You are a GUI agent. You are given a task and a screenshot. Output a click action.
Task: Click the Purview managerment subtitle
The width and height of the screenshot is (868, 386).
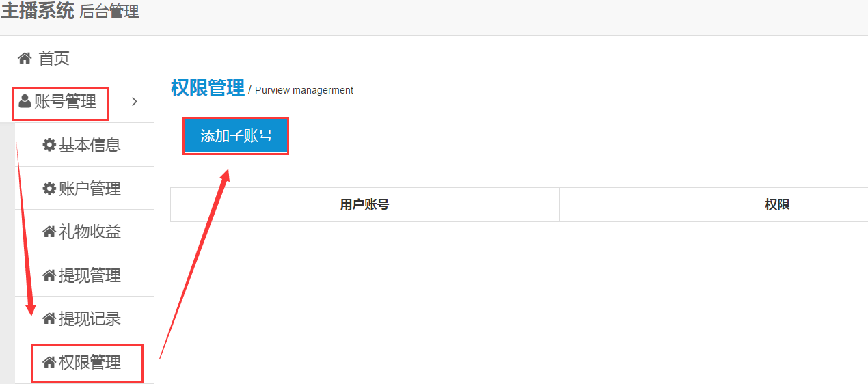point(304,90)
